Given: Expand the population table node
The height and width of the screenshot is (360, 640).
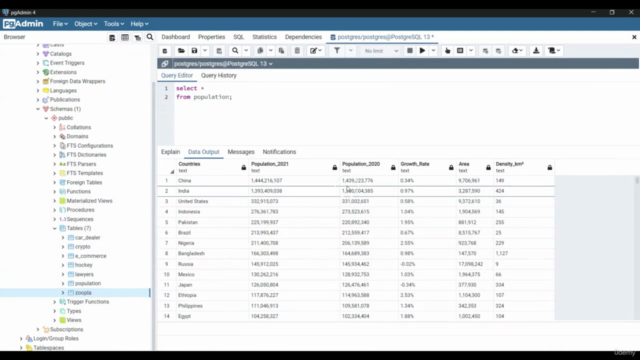Looking at the screenshot, I should click(x=63, y=283).
